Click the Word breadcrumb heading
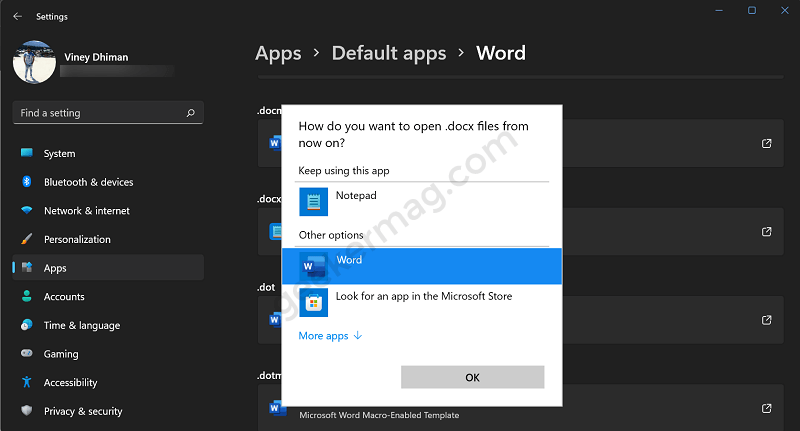Screen dimensions: 800x431 501,53
